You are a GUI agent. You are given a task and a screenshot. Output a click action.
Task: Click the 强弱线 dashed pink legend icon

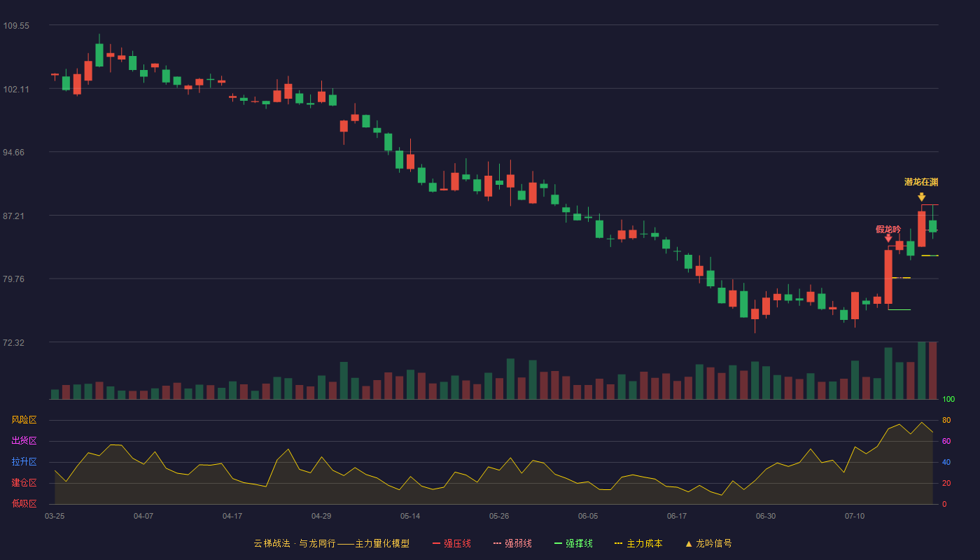tap(498, 543)
